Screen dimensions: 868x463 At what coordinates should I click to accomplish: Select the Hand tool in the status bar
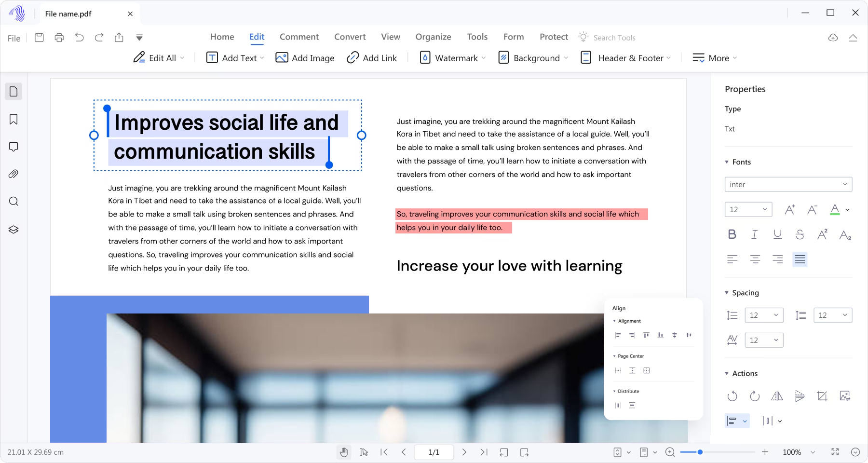click(344, 452)
